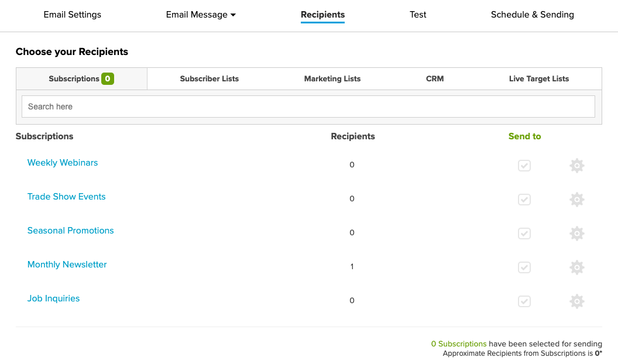The image size is (618, 364).
Task: Open the Test step
Action: click(x=418, y=15)
